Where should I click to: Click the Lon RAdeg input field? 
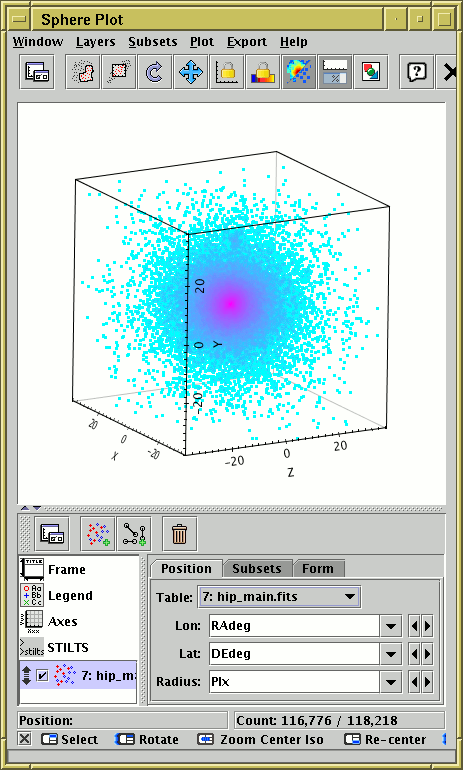pyautogui.click(x=294, y=626)
